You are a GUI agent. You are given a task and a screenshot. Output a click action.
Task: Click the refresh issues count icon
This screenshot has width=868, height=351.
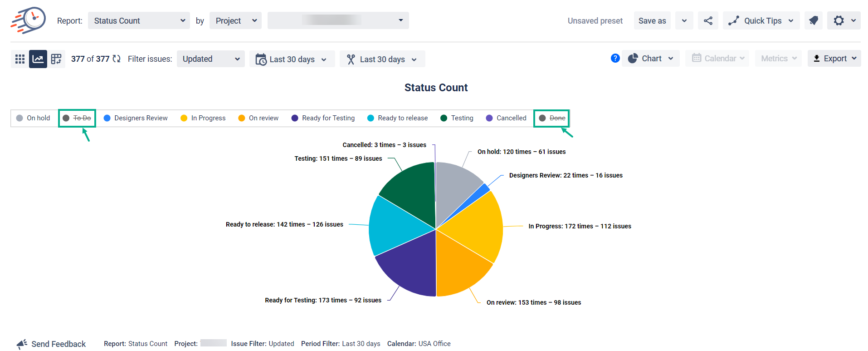coord(117,59)
